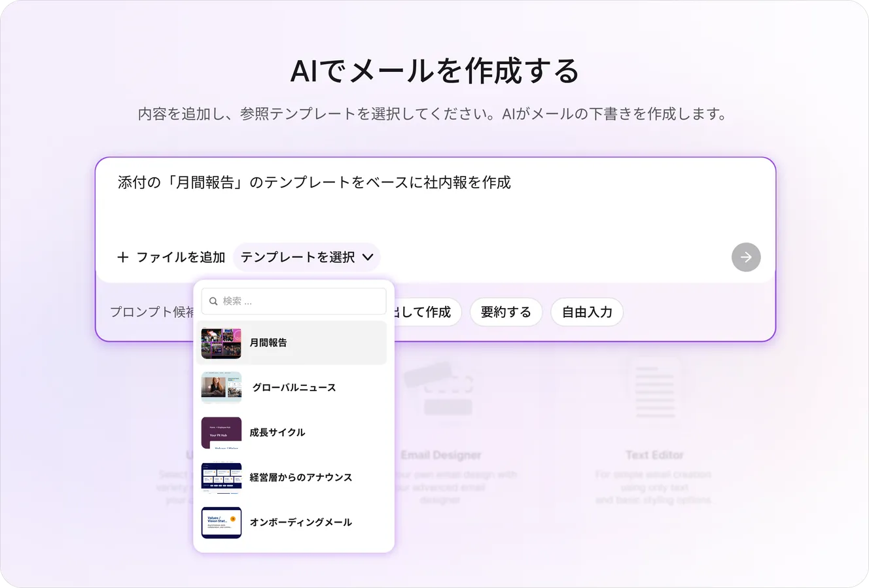Image resolution: width=869 pixels, height=588 pixels.
Task: Click the 要約する prompt suggestion
Action: point(506,312)
